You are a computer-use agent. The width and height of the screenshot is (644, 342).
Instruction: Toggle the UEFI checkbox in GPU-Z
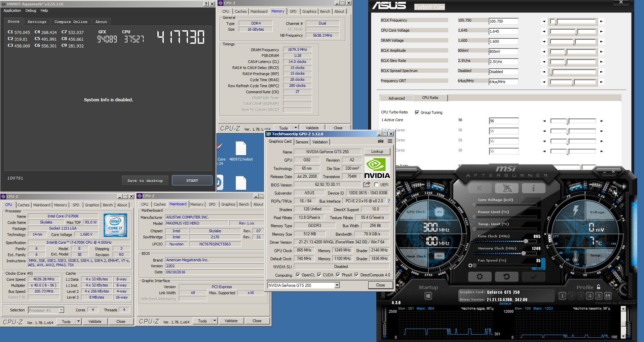pos(376,184)
